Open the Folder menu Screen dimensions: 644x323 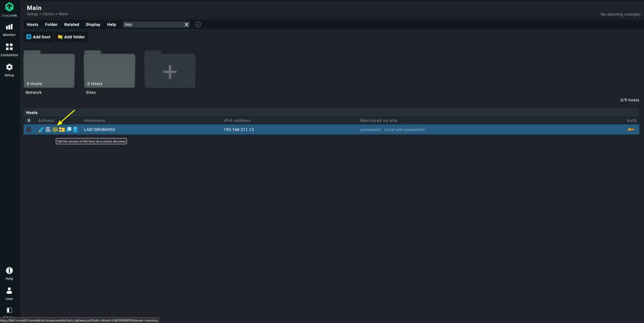click(x=51, y=24)
